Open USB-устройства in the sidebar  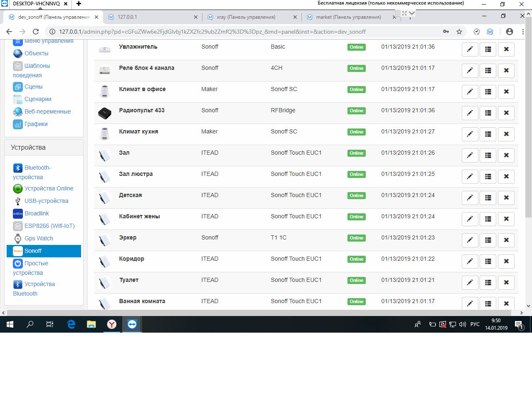pyautogui.click(x=46, y=201)
